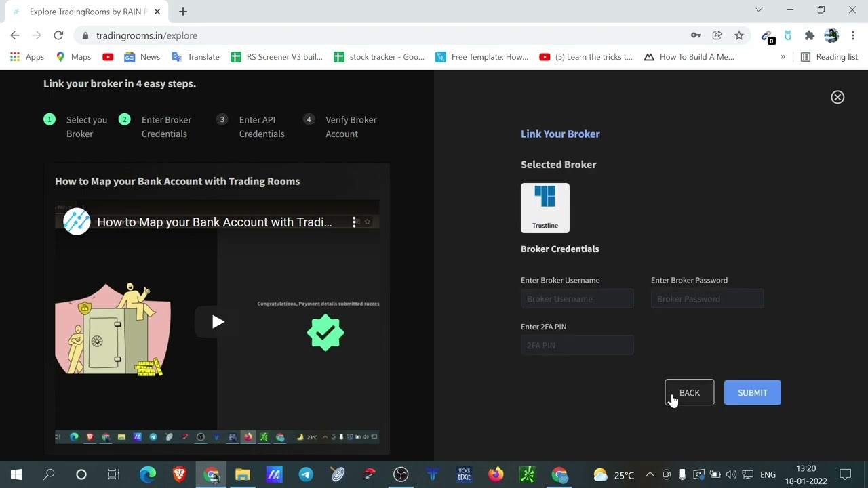Image resolution: width=868 pixels, height=488 pixels.
Task: Open News bookmark
Action: (142, 57)
